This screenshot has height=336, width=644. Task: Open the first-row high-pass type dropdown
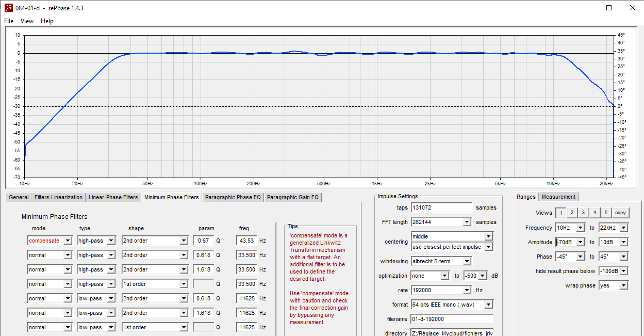[111, 241]
